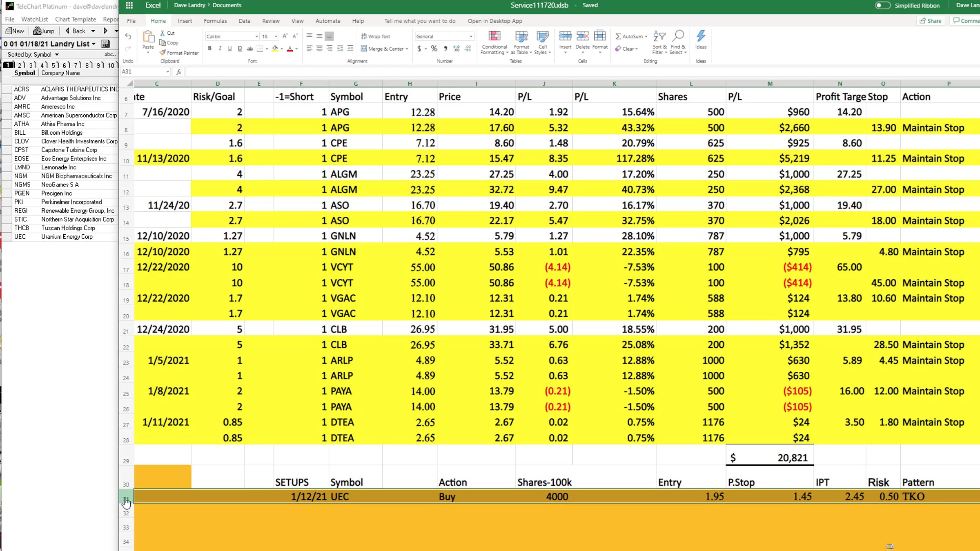Open the Landry List watchlist dropdown

(94, 44)
